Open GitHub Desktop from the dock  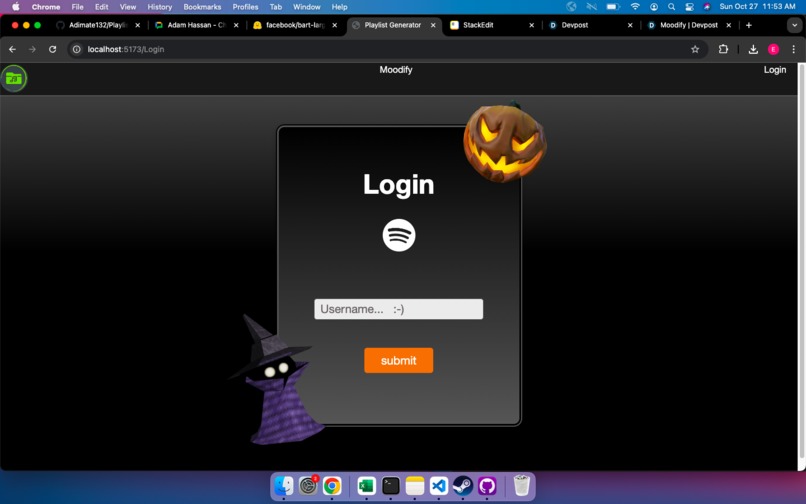pos(487,485)
